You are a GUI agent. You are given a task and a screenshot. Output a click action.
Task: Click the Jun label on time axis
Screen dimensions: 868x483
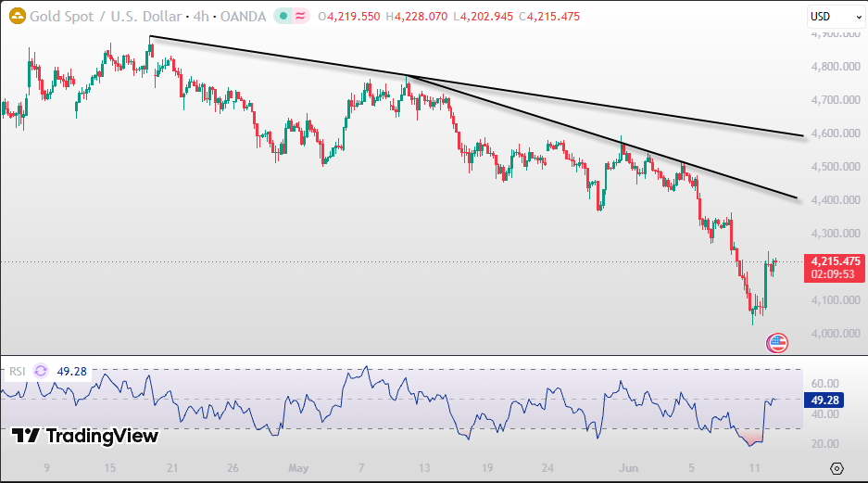coord(628,468)
